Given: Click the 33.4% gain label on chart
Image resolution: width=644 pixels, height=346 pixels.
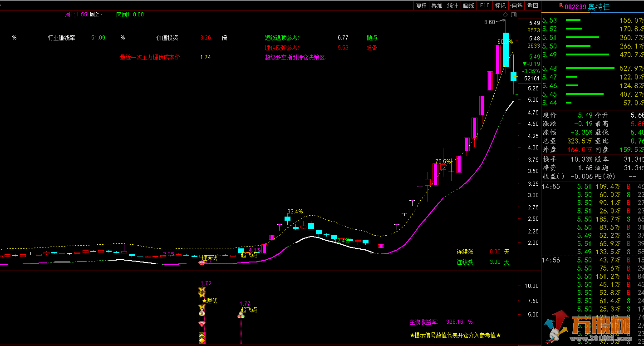Looking at the screenshot, I should 295,212.
